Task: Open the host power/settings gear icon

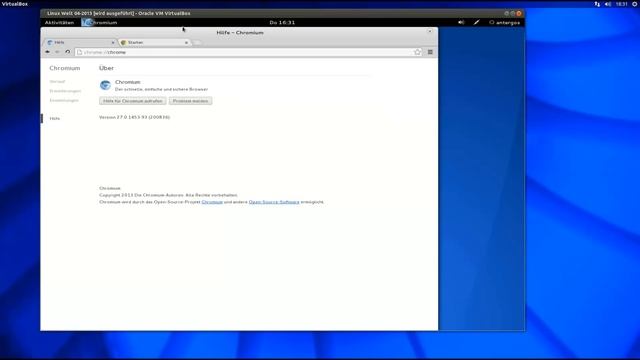Action: tap(635, 4)
